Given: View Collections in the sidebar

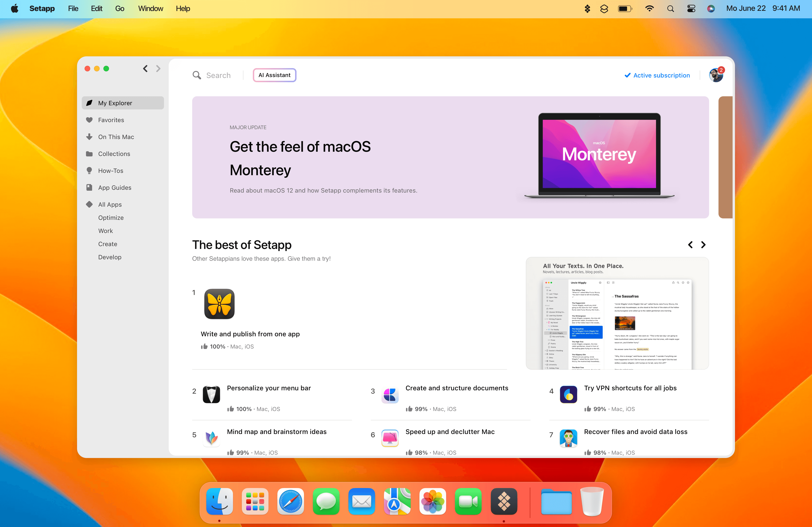Looking at the screenshot, I should 114,154.
